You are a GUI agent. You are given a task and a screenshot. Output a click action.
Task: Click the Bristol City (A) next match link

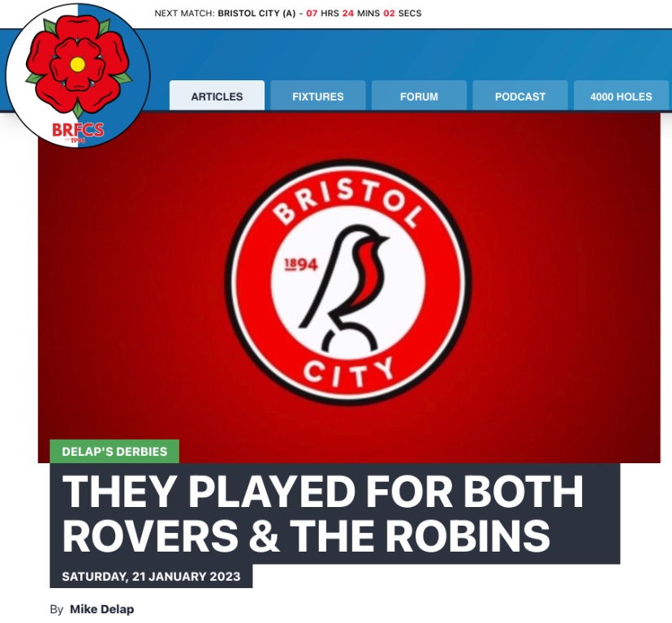[x=256, y=13]
